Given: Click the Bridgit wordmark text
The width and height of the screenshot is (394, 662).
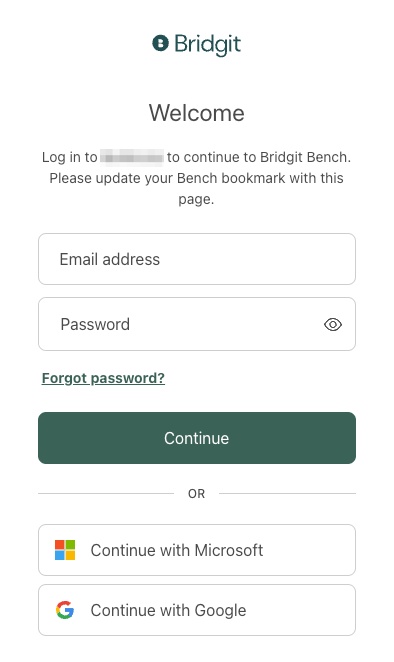Looking at the screenshot, I should pos(208,44).
